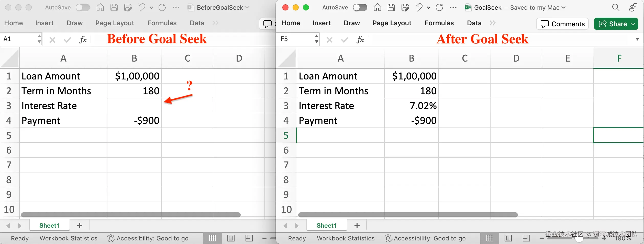Open the more options ellipsis in BeforeGoalSeek toolbar

pos(176,7)
